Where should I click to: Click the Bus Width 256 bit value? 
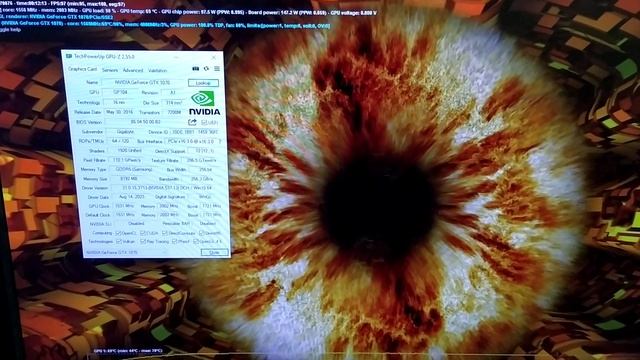pyautogui.click(x=206, y=169)
